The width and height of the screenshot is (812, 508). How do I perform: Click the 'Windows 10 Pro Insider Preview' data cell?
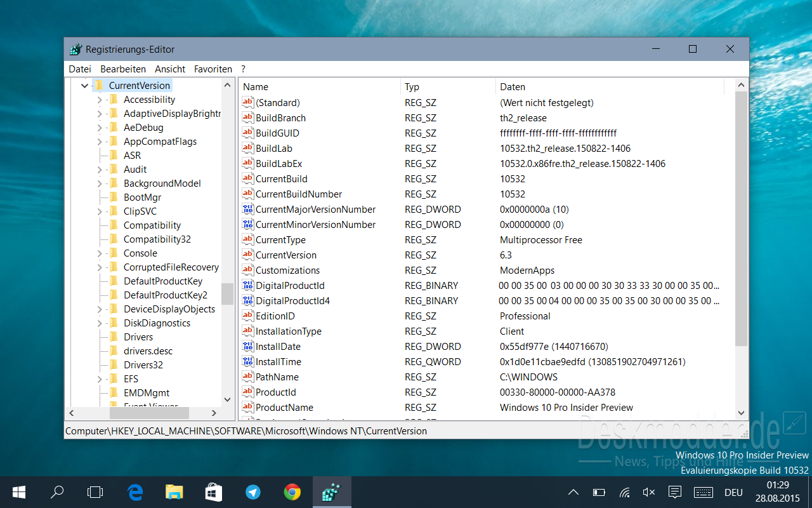[x=566, y=407]
